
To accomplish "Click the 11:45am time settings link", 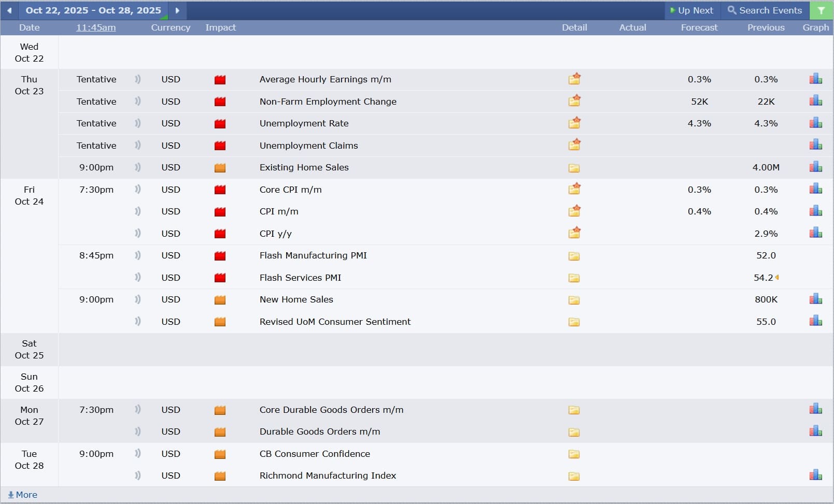I will (x=96, y=27).
